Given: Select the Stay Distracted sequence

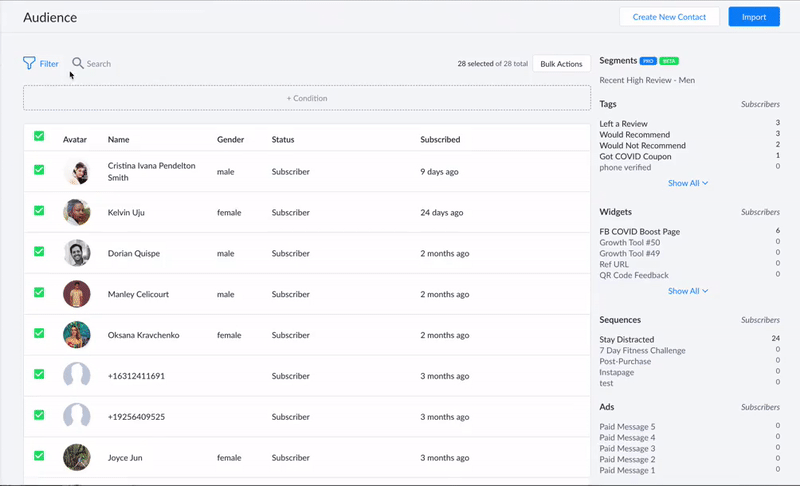Looking at the screenshot, I should (x=627, y=339).
